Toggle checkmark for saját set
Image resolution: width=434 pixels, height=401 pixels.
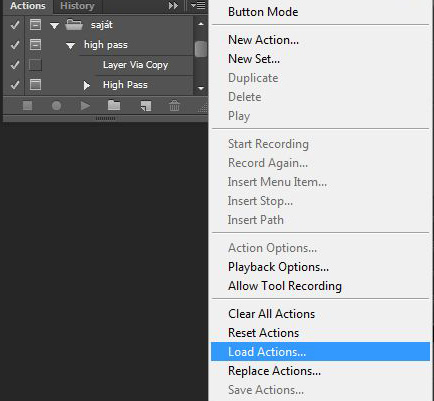tap(15, 25)
